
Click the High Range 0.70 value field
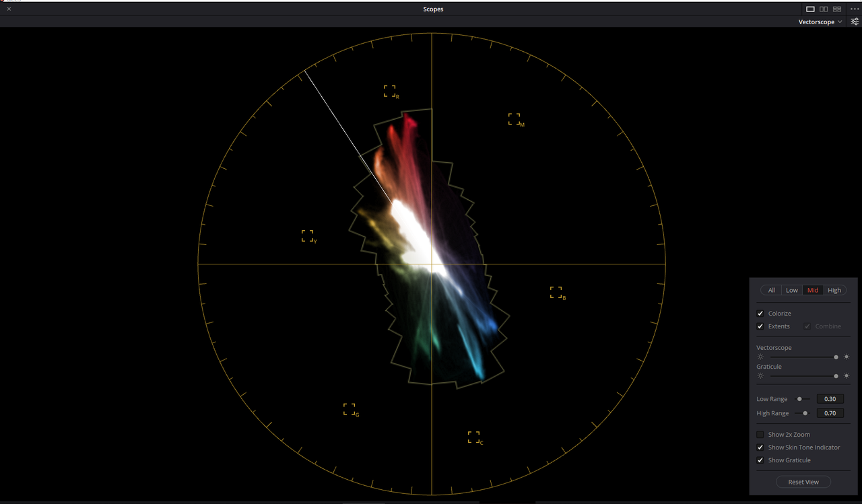tap(830, 413)
